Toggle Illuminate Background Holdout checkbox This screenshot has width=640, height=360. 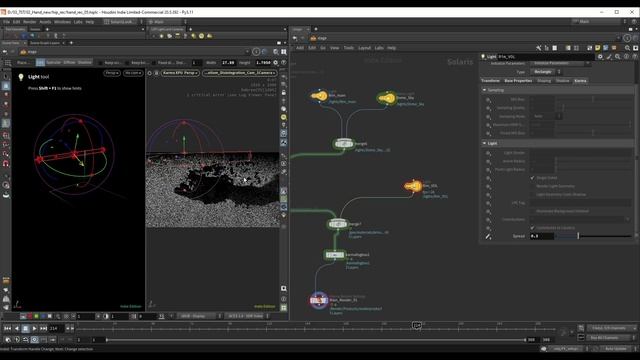coord(532,211)
